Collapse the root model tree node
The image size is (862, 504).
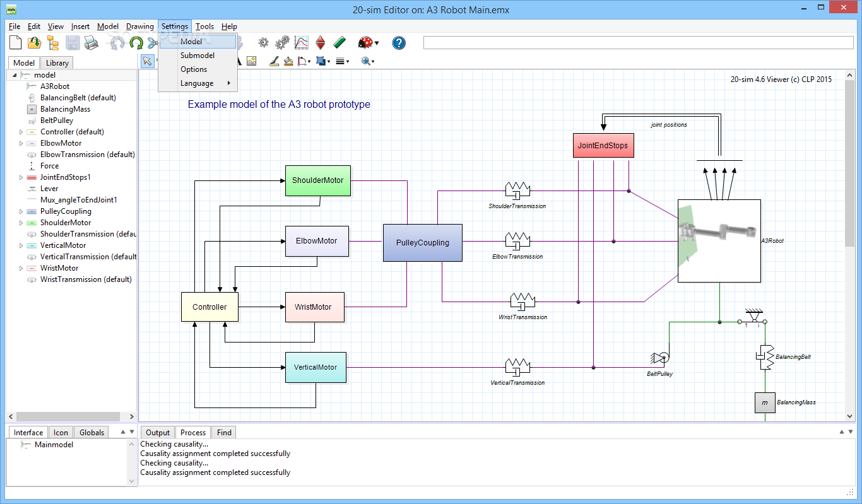(15, 75)
